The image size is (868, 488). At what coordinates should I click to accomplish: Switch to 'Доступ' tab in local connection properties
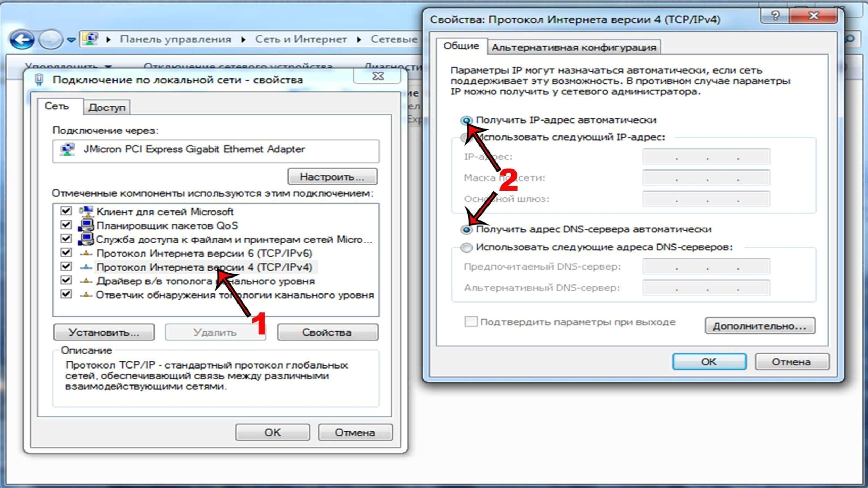(x=106, y=107)
